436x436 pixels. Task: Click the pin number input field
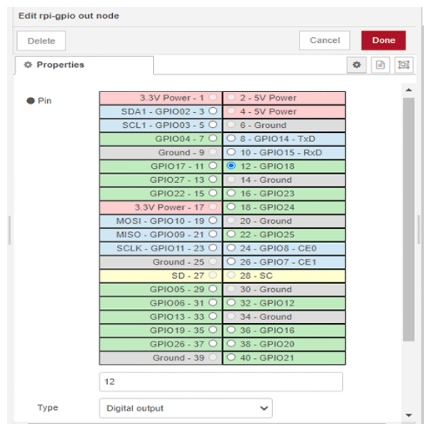pyautogui.click(x=221, y=382)
